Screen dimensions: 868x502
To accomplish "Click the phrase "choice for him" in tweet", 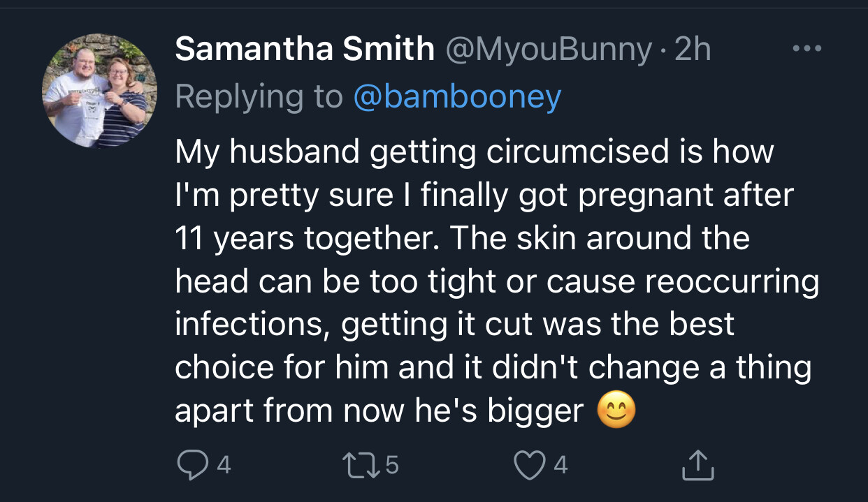I will pyautogui.click(x=282, y=368).
